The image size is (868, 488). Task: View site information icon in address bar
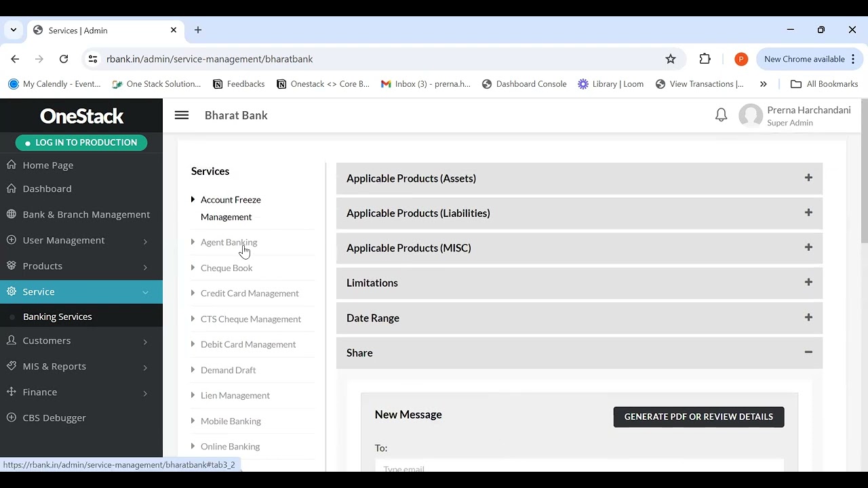coord(93,59)
